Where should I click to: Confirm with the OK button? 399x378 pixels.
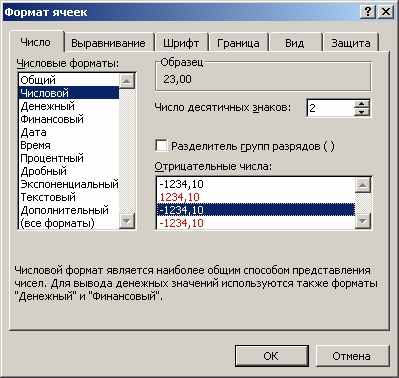pos(271,356)
